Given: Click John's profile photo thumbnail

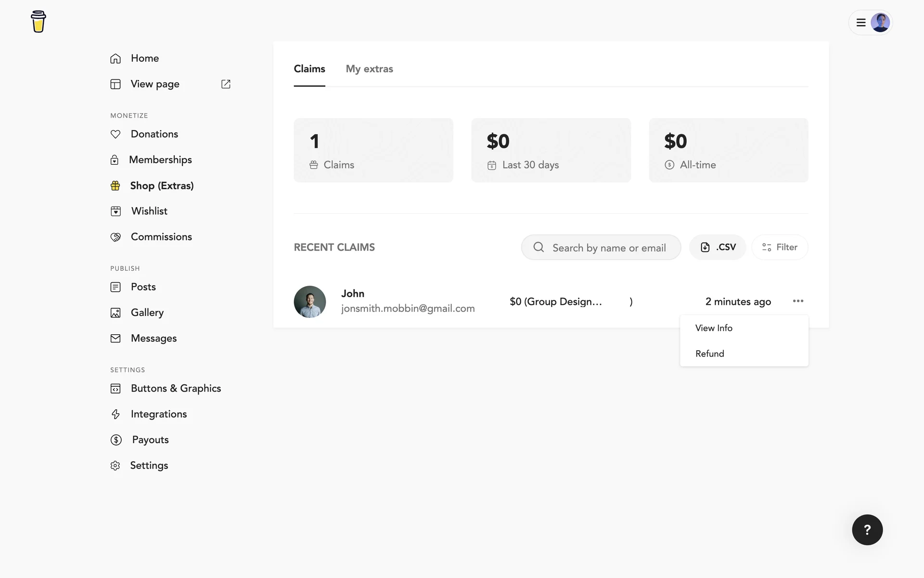Looking at the screenshot, I should click(310, 302).
